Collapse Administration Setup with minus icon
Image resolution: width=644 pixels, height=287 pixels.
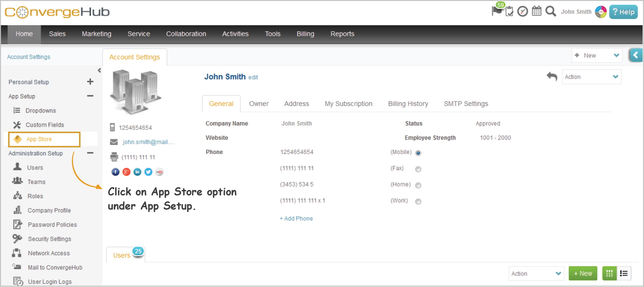click(x=90, y=153)
